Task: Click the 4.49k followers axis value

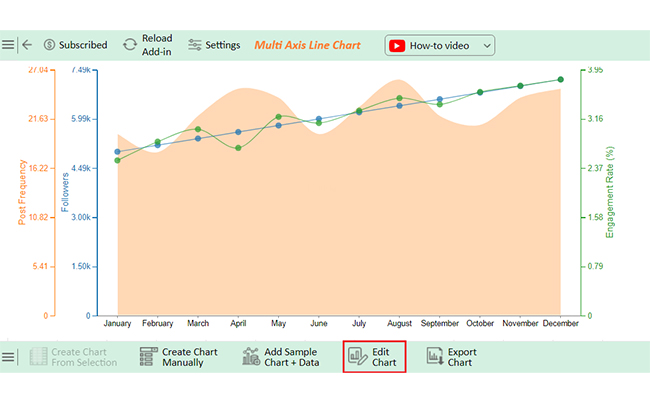Action: coord(81,168)
